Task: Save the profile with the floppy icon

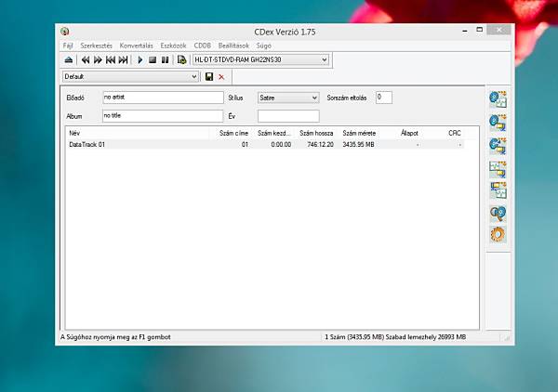Action: point(209,76)
